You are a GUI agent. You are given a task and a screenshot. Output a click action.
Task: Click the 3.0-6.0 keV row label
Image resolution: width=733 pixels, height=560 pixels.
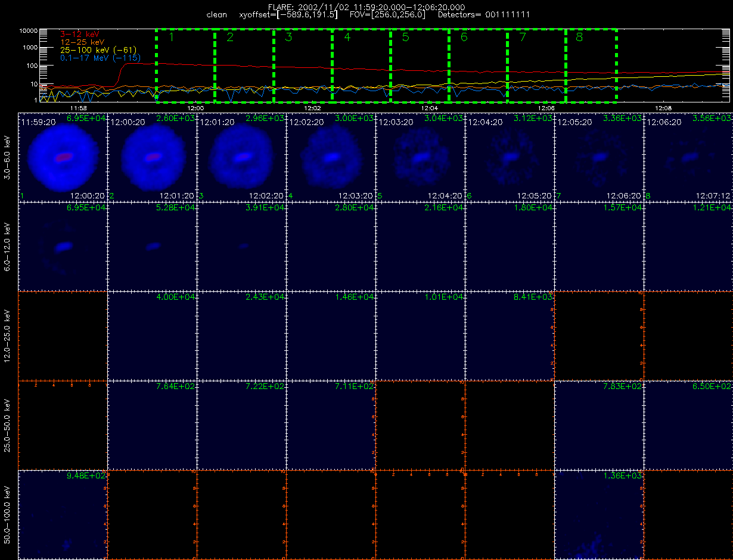click(8, 157)
